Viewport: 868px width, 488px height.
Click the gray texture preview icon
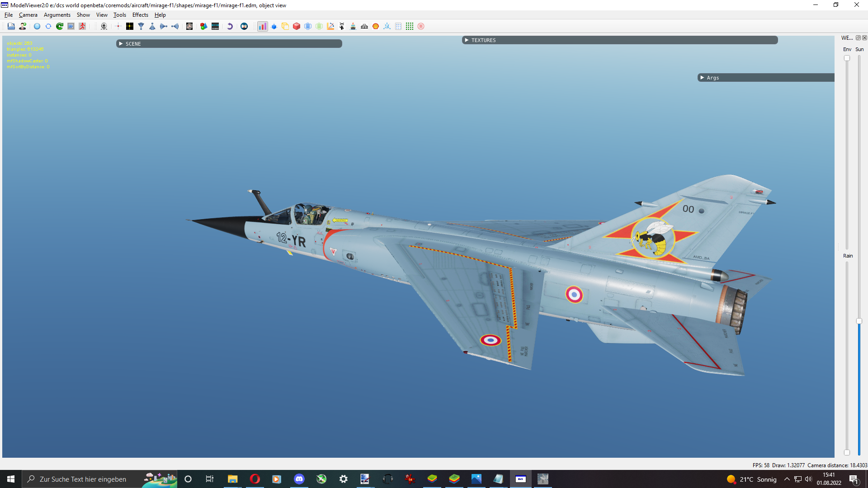coord(189,26)
